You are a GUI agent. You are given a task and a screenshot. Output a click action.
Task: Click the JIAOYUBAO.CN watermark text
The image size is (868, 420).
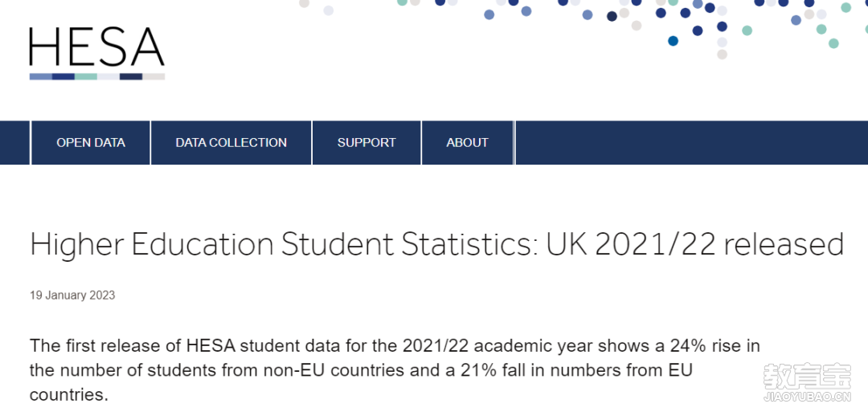pyautogui.click(x=807, y=397)
